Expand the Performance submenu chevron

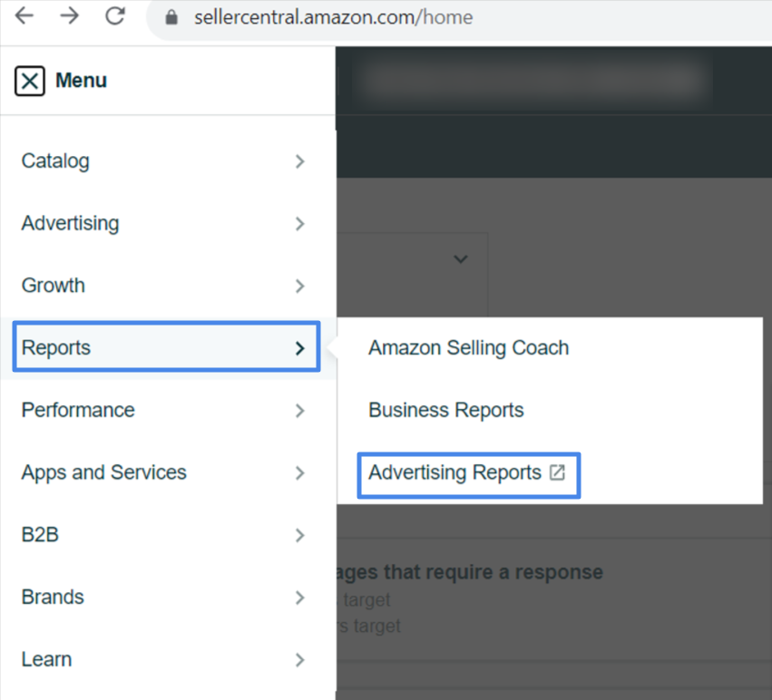pyautogui.click(x=300, y=411)
